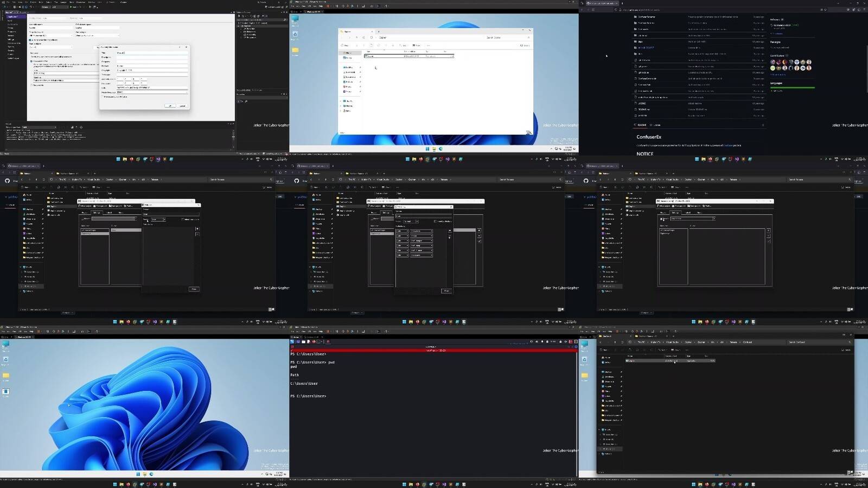This screenshot has height=488, width=868.
Task: Click first contributor avatar on ConfuserEx GitHub page
Action: click(773, 62)
